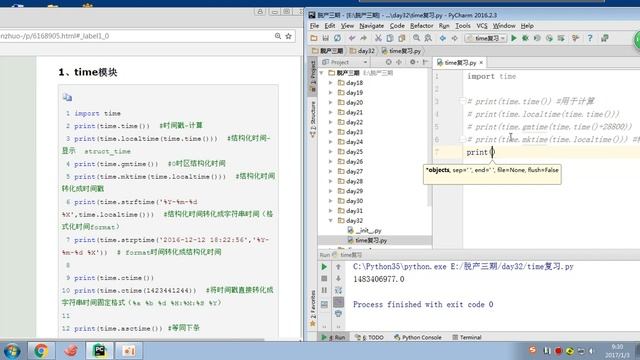Open the Favorites side tab
This screenshot has height=360, width=640.
point(313,308)
